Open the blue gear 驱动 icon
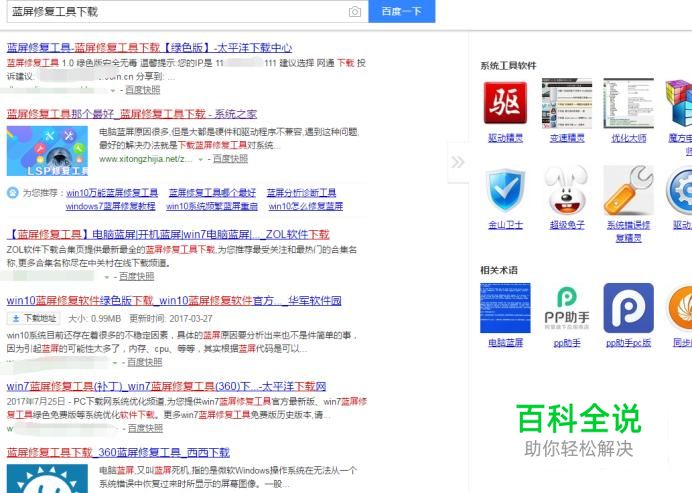Image resolution: width=692 pixels, height=493 pixels. [x=680, y=190]
